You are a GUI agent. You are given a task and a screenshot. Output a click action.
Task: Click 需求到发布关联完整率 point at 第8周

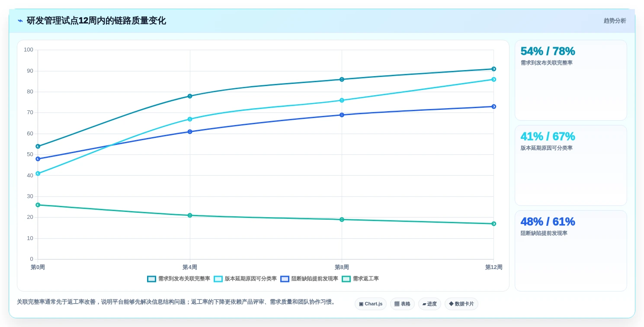click(342, 80)
